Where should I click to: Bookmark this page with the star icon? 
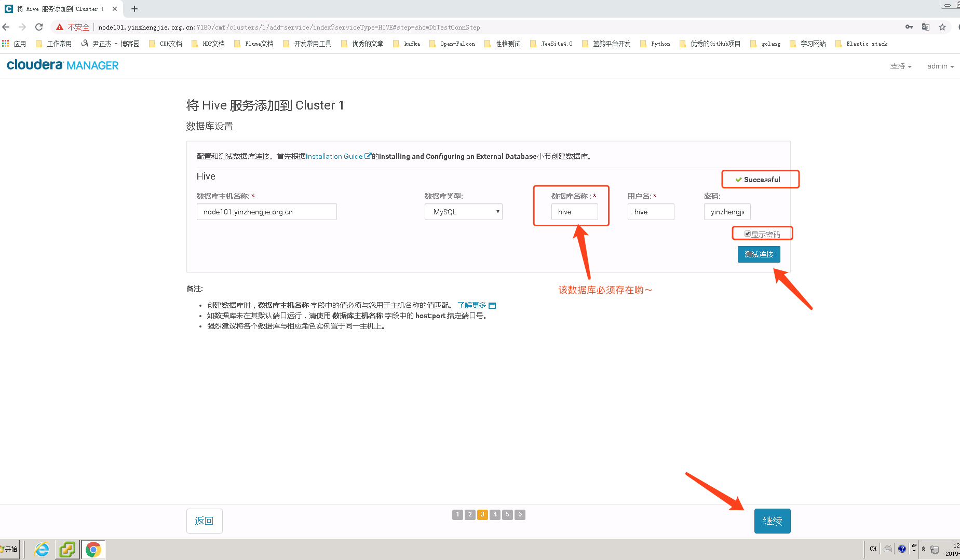(942, 27)
